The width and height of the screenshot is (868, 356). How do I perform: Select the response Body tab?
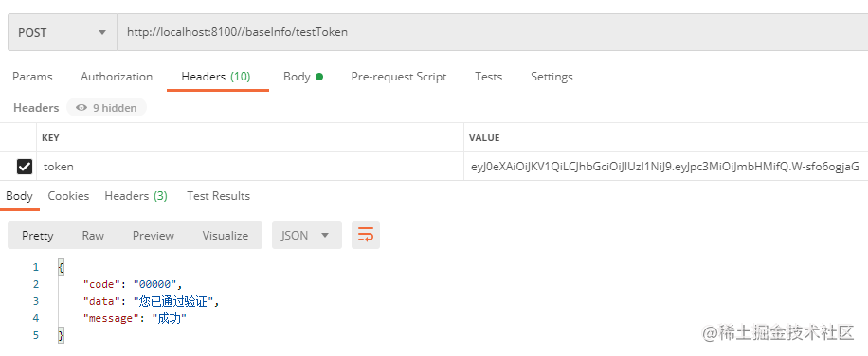[x=19, y=196]
